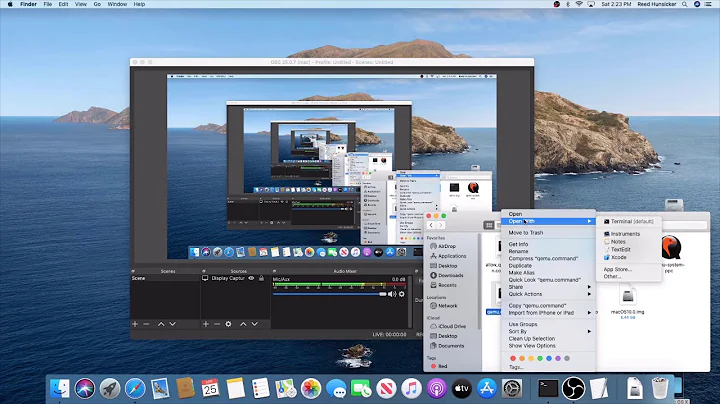This screenshot has height=404, width=720.
Task: Select Display Capture in Sources list
Action: pos(228,278)
